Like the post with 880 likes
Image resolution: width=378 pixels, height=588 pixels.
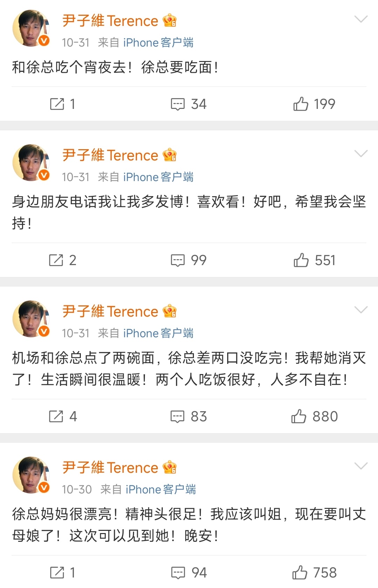[x=299, y=416]
